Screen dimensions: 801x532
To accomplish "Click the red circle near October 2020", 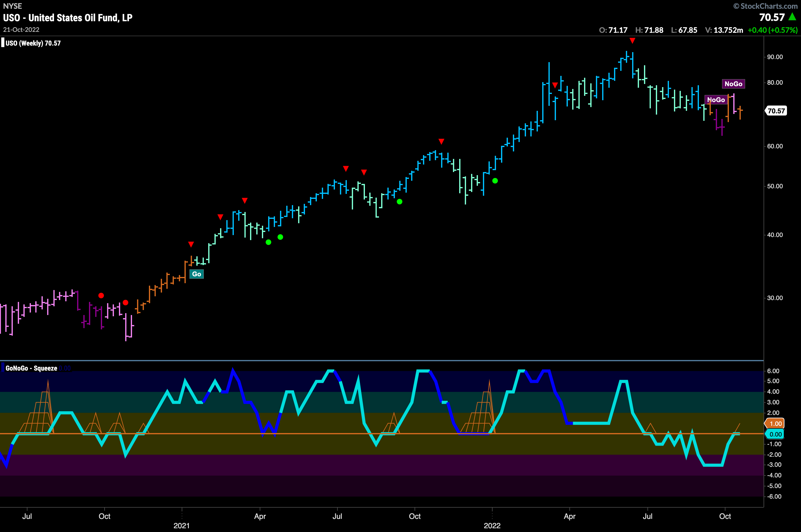I will pos(101,296).
